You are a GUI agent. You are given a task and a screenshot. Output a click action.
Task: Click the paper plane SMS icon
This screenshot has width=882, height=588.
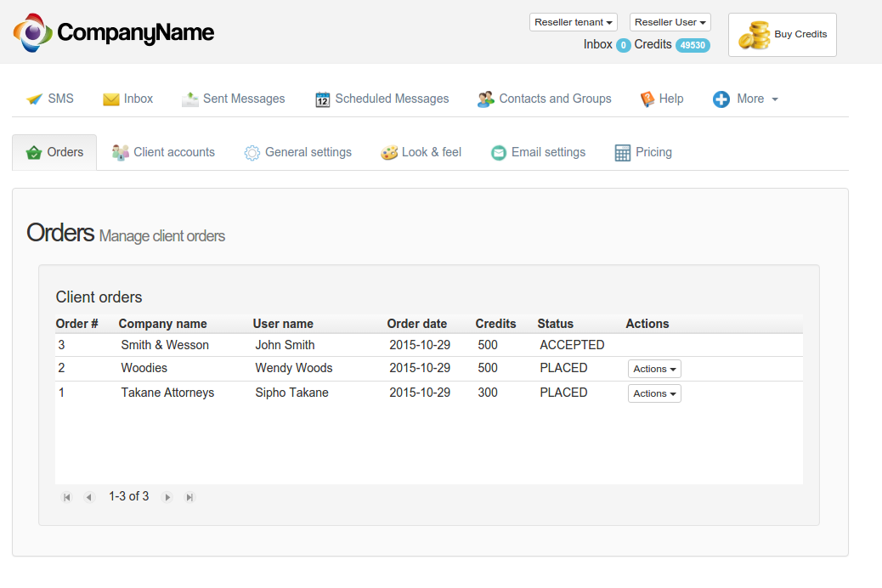click(34, 99)
